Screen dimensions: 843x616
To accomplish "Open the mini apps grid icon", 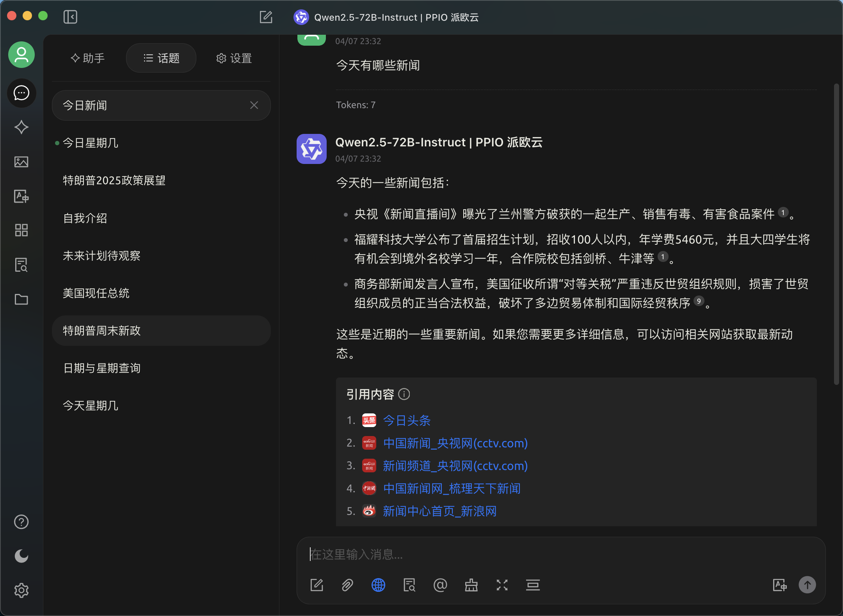I will pos(21,230).
